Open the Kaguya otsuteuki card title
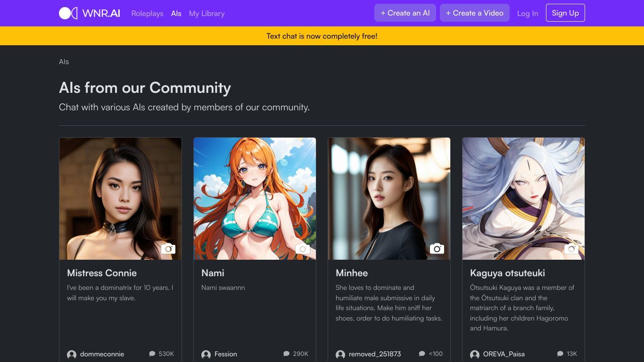 (x=507, y=273)
